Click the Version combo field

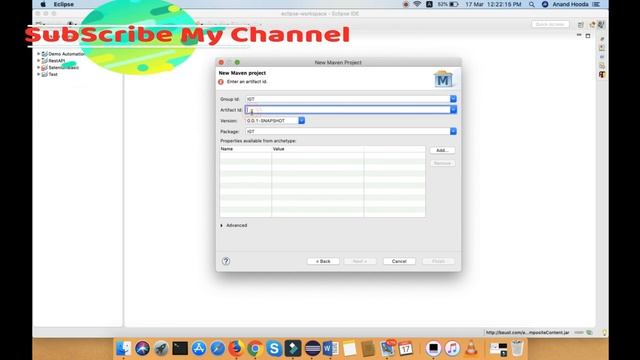271,121
